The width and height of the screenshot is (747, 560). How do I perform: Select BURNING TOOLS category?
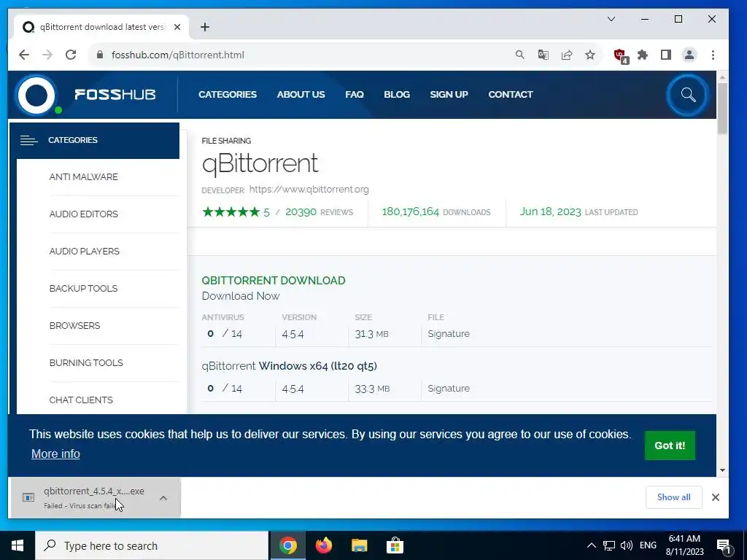[86, 362]
